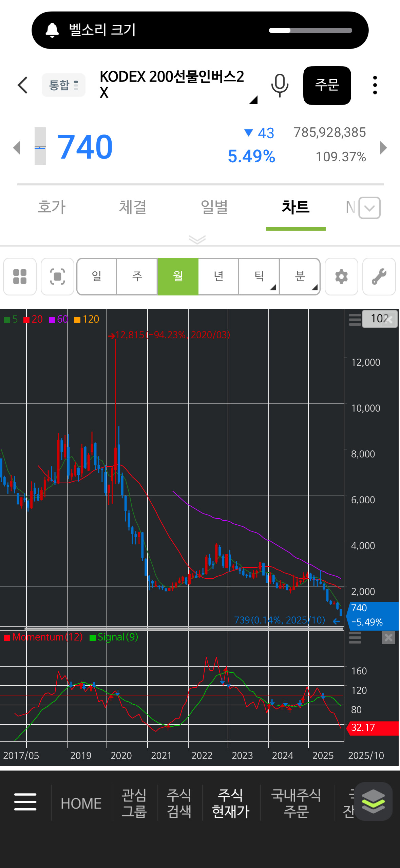Tap the 2025/10 date axis label

click(x=366, y=756)
